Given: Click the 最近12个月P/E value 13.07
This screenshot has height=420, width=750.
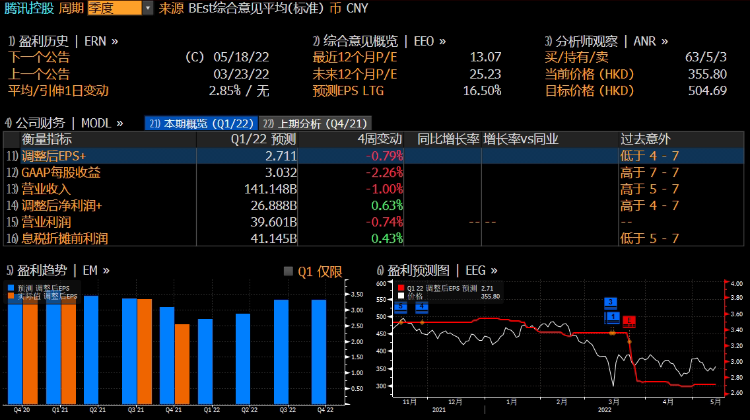Looking at the screenshot, I should [485, 57].
